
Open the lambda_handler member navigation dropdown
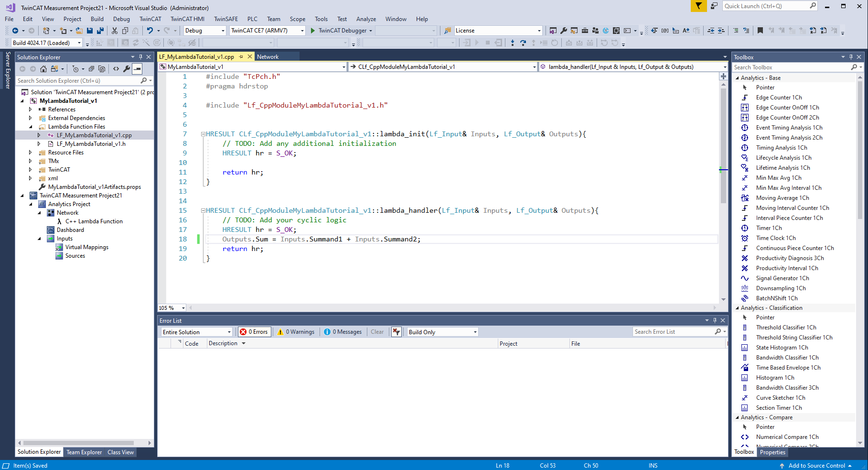(x=633, y=67)
